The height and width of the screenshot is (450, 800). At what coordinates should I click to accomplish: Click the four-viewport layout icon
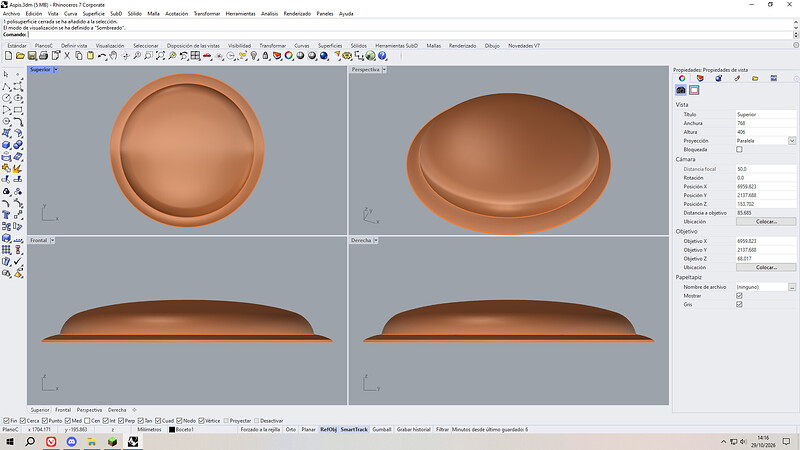195,56
